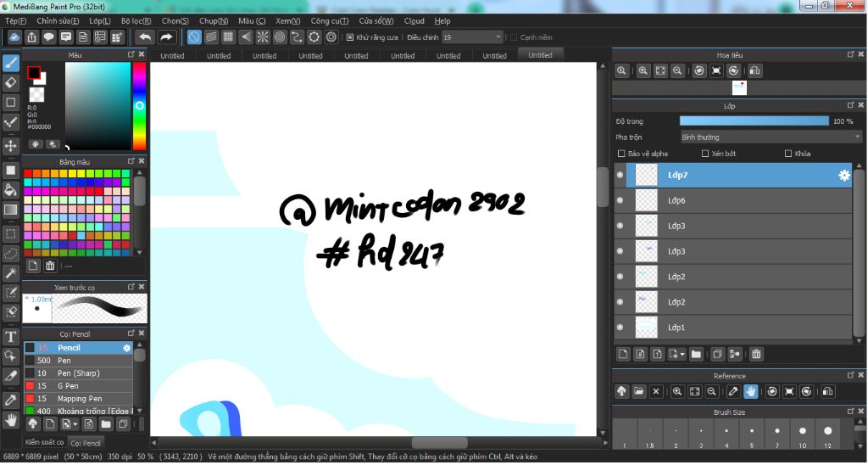
Task: Turn snap off with the blue circle-slash icon
Action: (x=194, y=37)
